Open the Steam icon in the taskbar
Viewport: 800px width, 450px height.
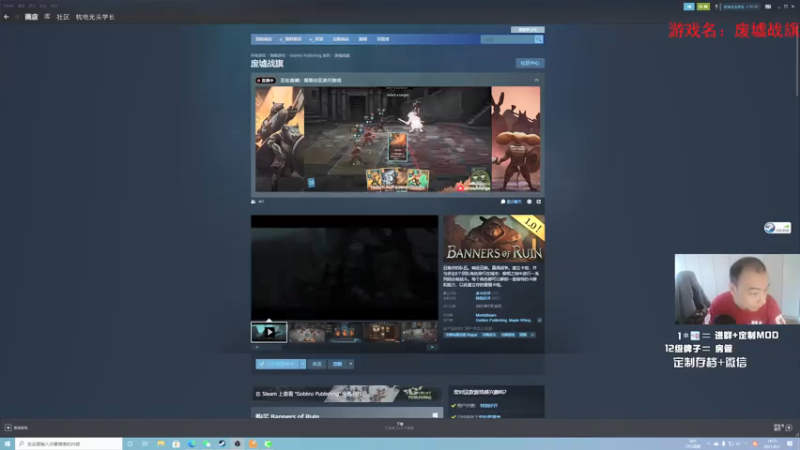222,444
